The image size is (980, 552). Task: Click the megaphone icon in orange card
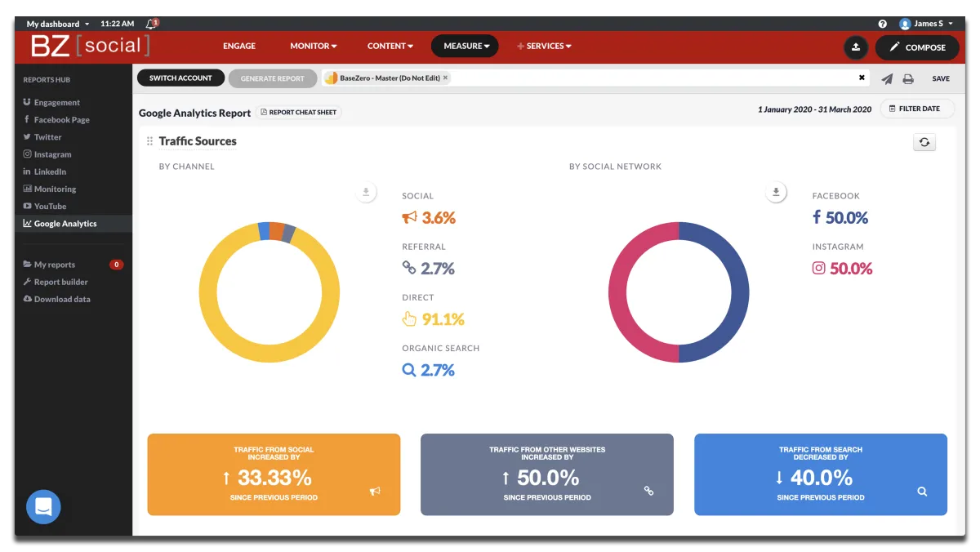point(375,492)
